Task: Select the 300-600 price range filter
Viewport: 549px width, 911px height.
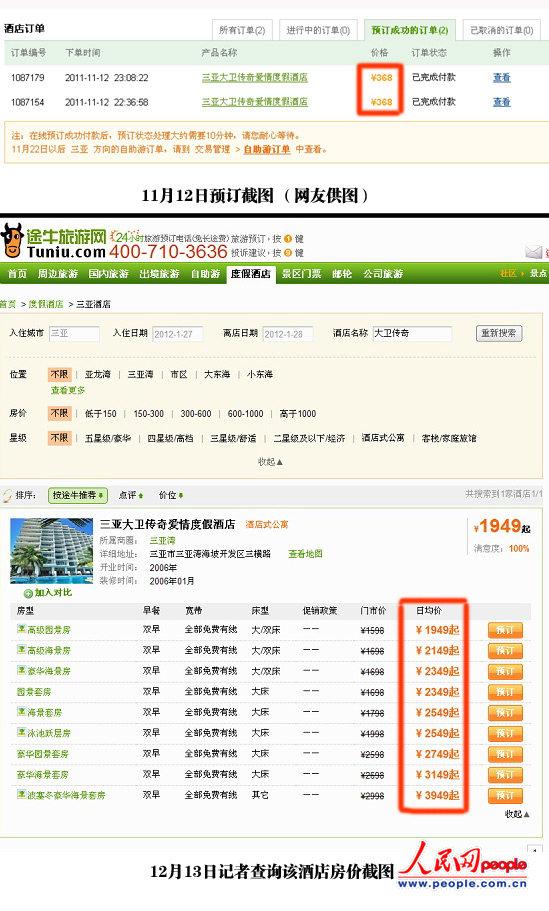Action: pos(196,414)
